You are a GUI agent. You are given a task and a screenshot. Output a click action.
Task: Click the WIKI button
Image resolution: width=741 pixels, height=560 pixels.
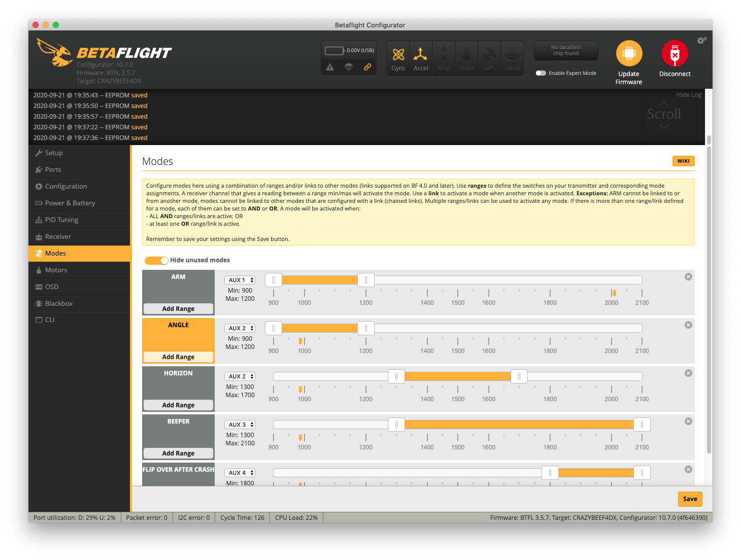click(683, 161)
